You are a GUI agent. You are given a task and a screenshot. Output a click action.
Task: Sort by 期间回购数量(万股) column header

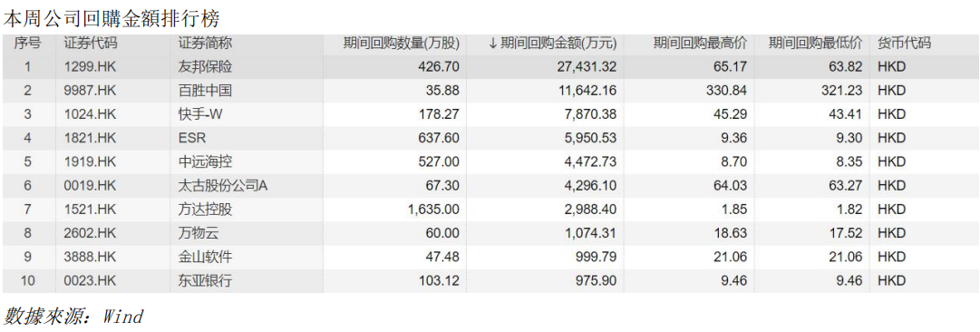[402, 44]
